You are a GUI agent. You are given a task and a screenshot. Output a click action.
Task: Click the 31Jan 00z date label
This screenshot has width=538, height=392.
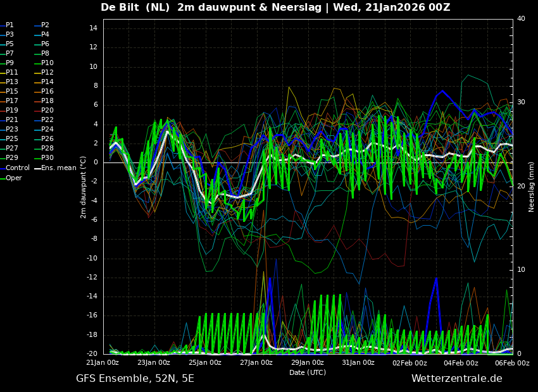[x=358, y=362]
